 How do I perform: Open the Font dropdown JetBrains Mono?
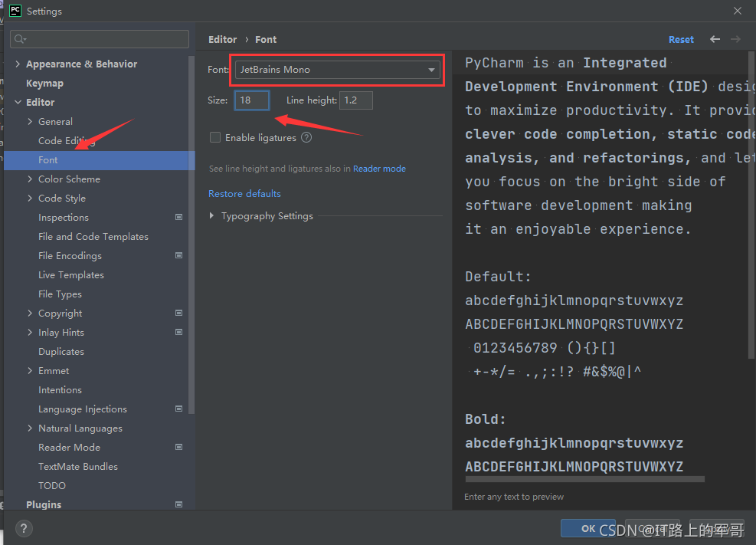pos(338,70)
